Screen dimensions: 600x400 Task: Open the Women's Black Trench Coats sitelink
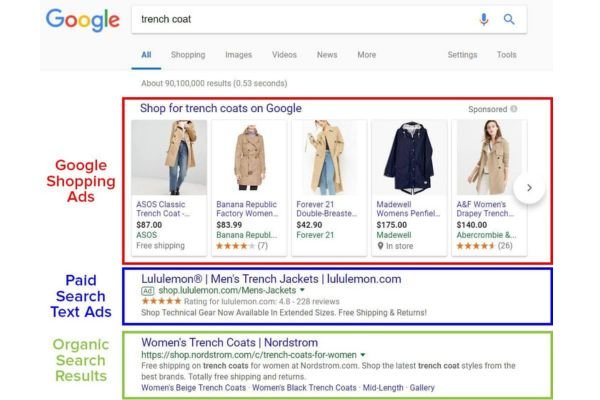[x=304, y=388]
